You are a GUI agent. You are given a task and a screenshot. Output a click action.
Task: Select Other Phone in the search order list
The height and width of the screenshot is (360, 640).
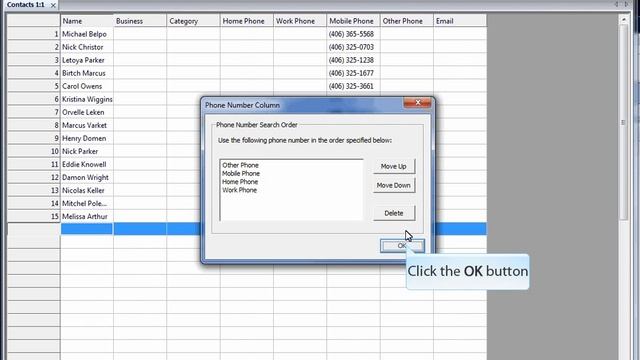(240, 165)
